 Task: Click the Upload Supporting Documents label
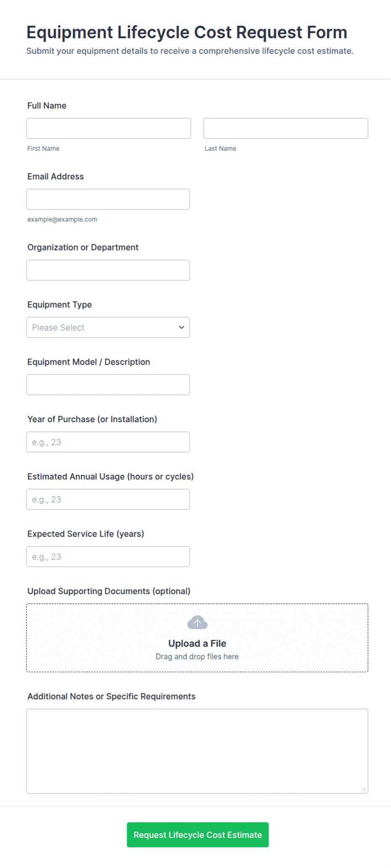109,591
